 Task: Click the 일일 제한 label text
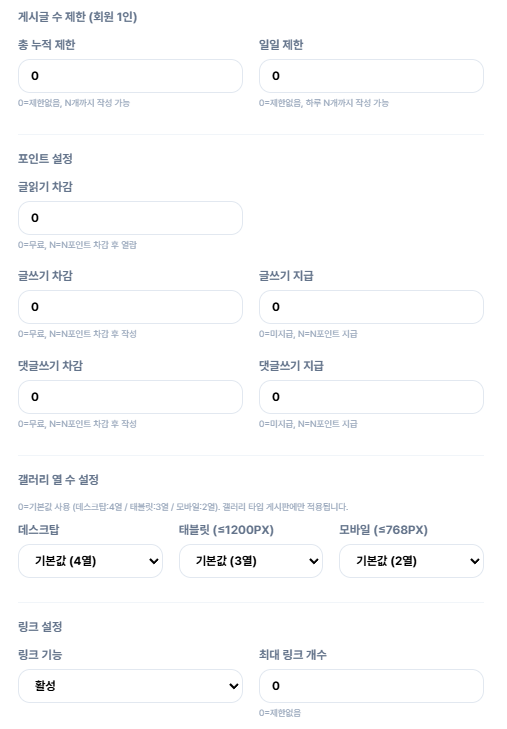pos(281,45)
